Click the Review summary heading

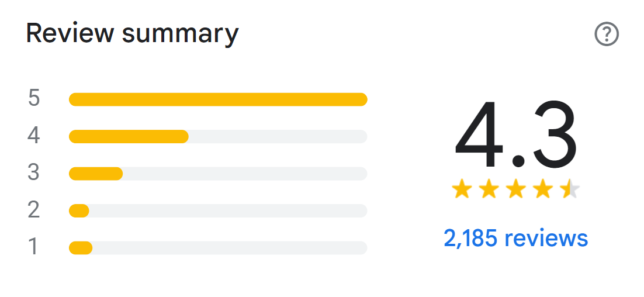pyautogui.click(x=133, y=34)
